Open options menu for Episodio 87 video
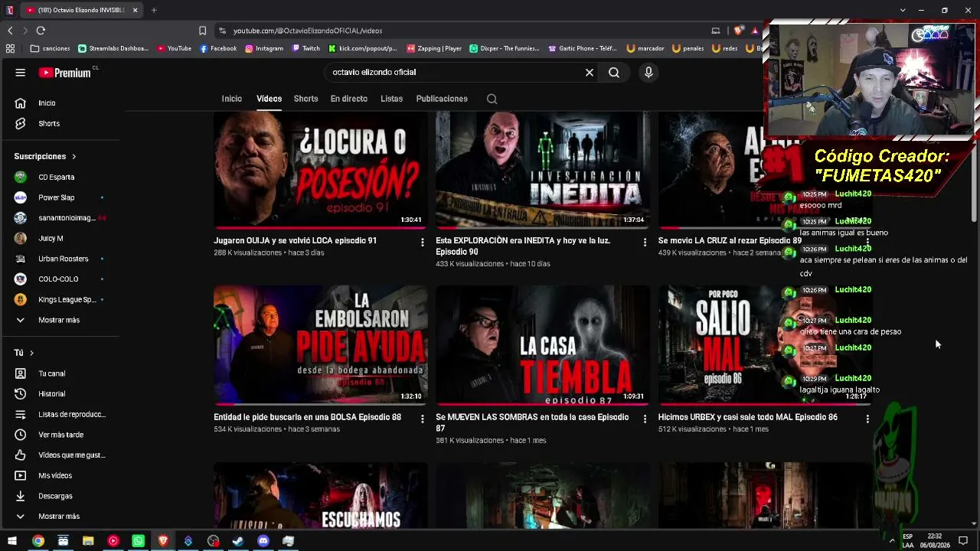The height and width of the screenshot is (551, 980). point(645,419)
